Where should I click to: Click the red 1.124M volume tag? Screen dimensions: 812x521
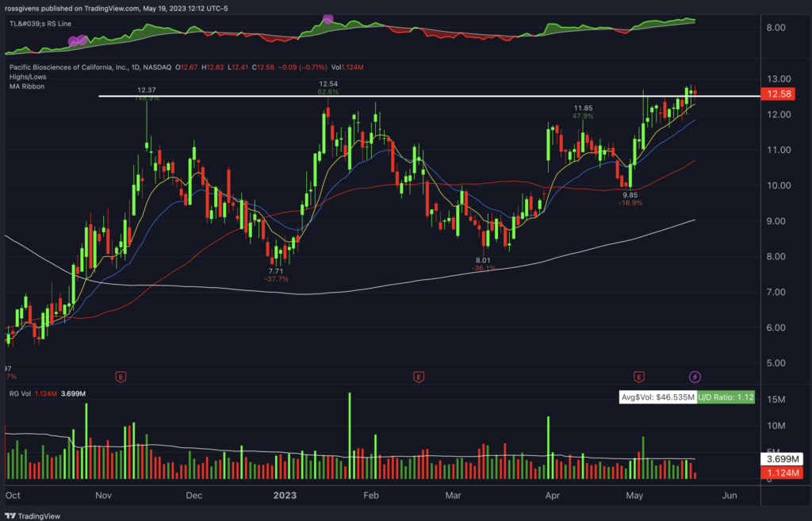(x=782, y=473)
